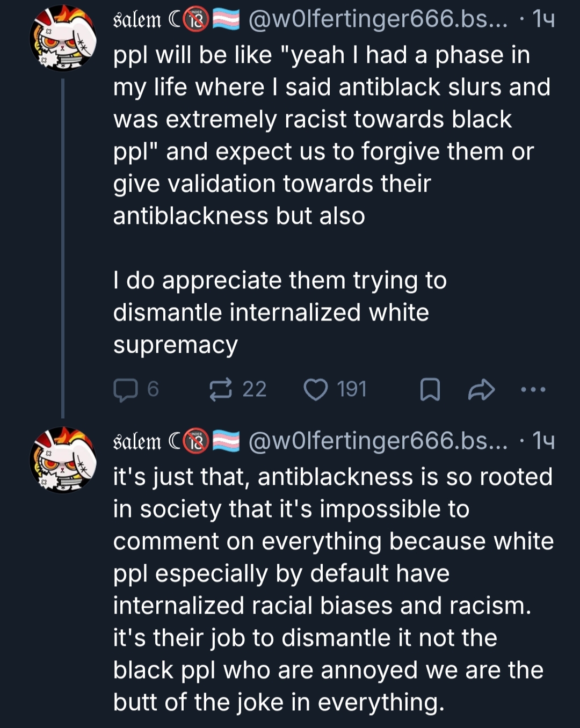Open salem's avatar on first post
This screenshot has width=580, height=728.
[x=63, y=39]
